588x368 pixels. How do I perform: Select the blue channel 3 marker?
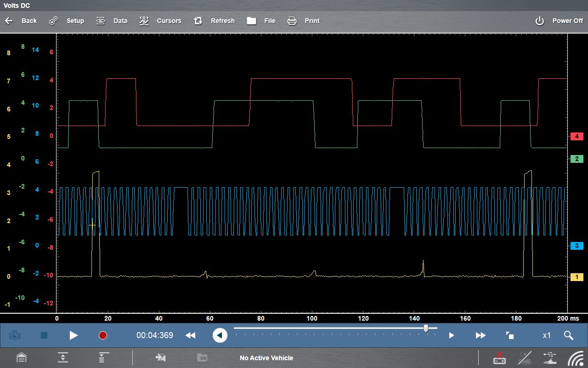point(577,246)
